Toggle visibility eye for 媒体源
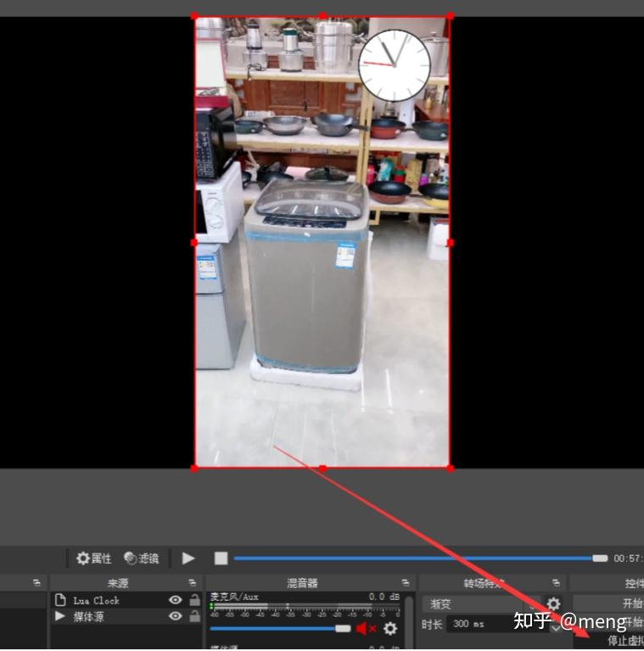The height and width of the screenshot is (651, 644). click(x=176, y=616)
